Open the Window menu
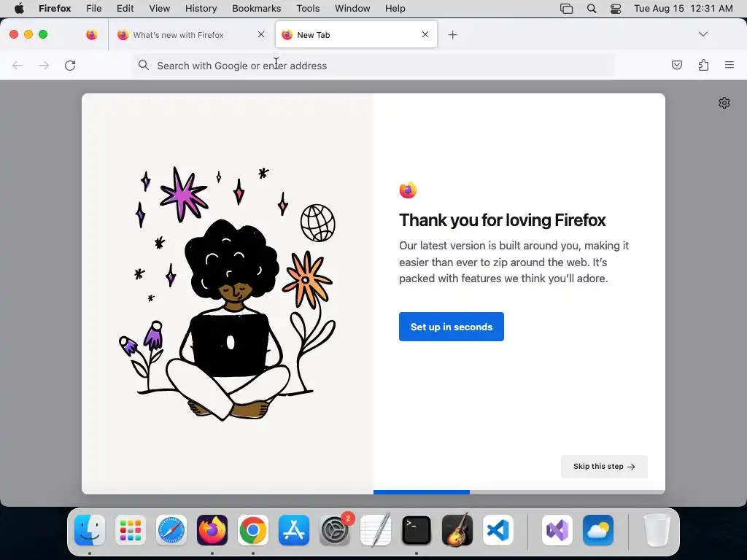This screenshot has width=747, height=560. (x=352, y=9)
